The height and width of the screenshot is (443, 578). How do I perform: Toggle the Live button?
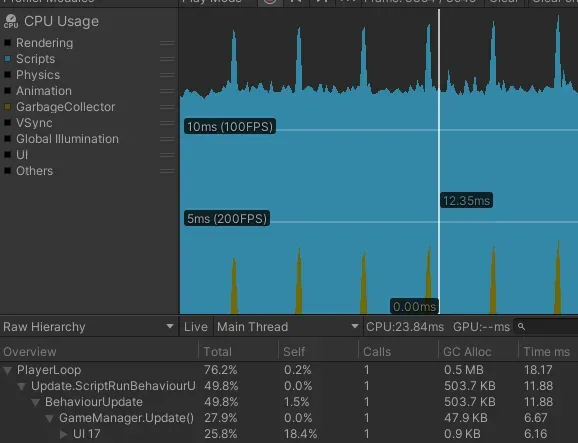(196, 327)
